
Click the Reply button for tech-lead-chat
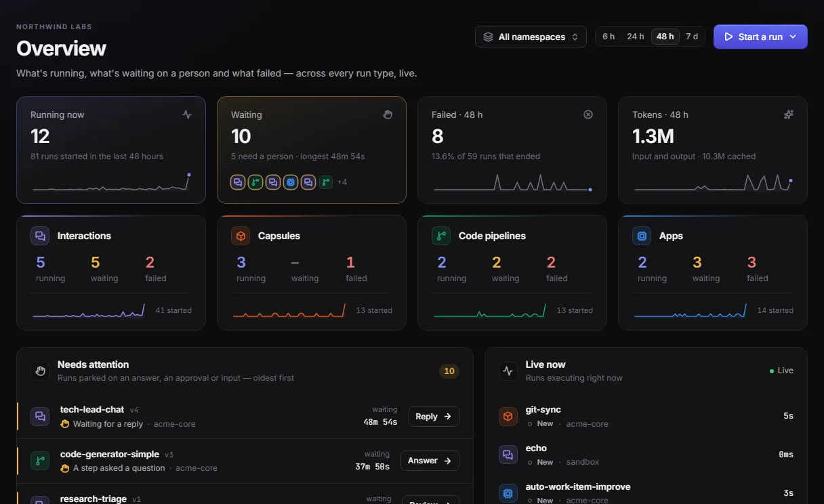point(434,417)
